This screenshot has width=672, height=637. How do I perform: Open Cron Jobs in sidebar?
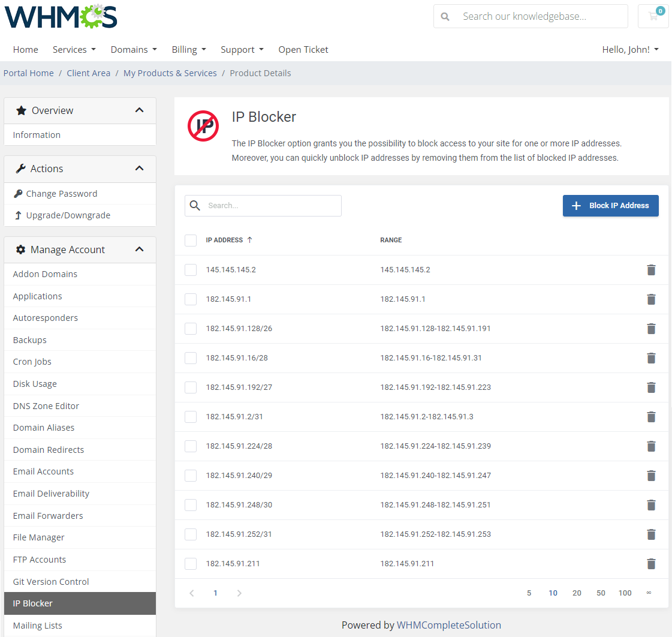80,362
